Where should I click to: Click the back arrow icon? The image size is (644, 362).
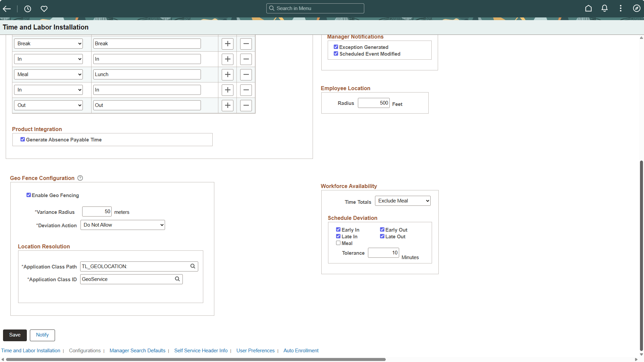coord(7,9)
